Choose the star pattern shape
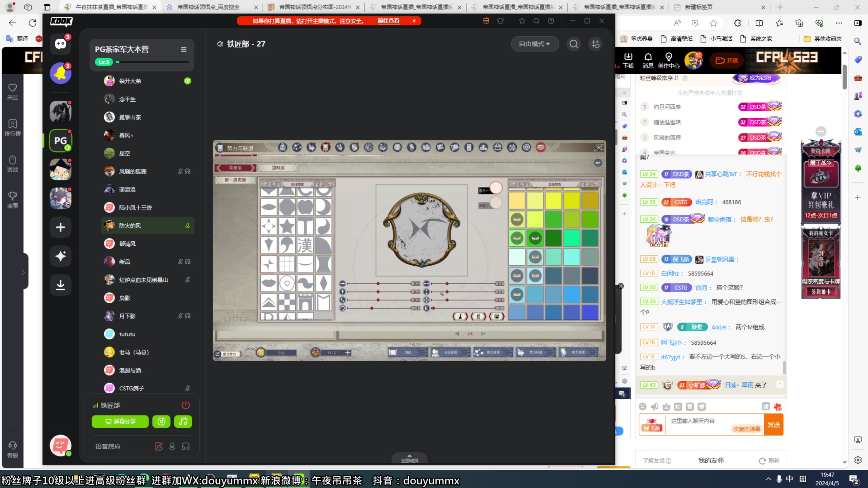Screen dimensions: 868x488 tap(287, 226)
